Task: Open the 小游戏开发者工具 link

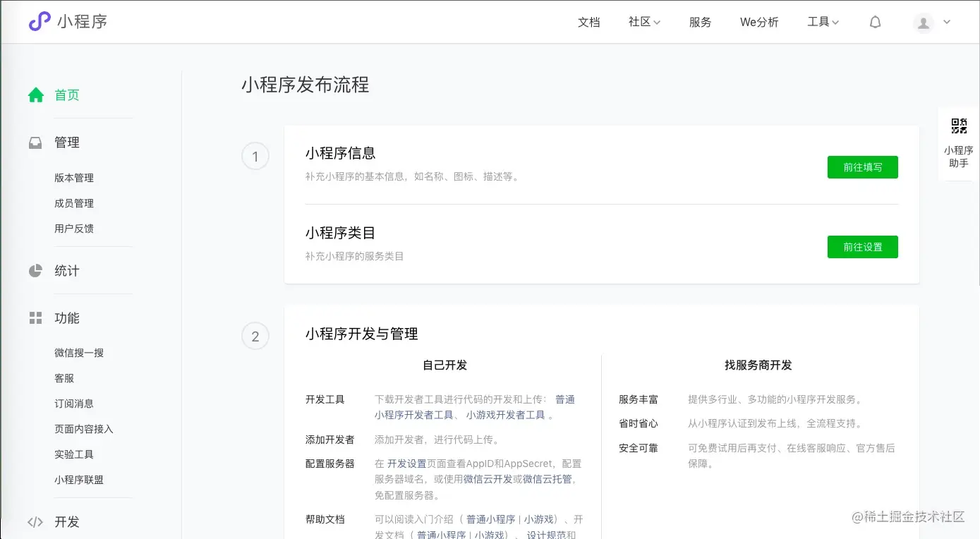Action: (x=505, y=415)
